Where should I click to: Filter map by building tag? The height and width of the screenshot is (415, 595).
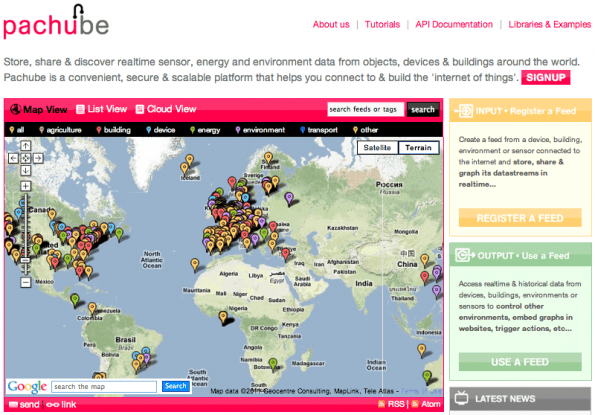tap(113, 130)
